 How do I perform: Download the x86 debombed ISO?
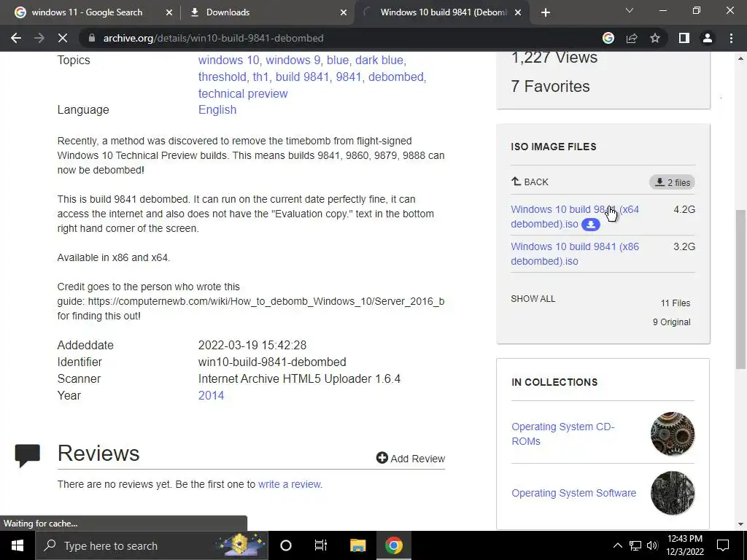coord(575,254)
